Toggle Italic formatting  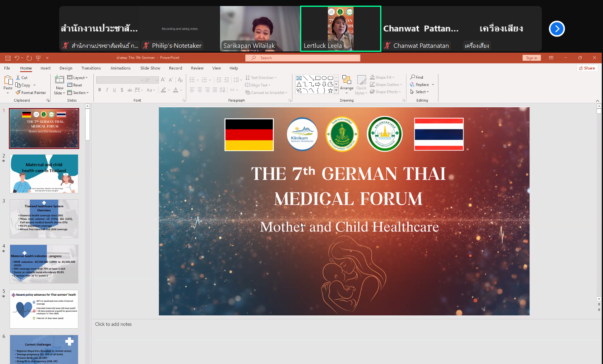tap(107, 90)
